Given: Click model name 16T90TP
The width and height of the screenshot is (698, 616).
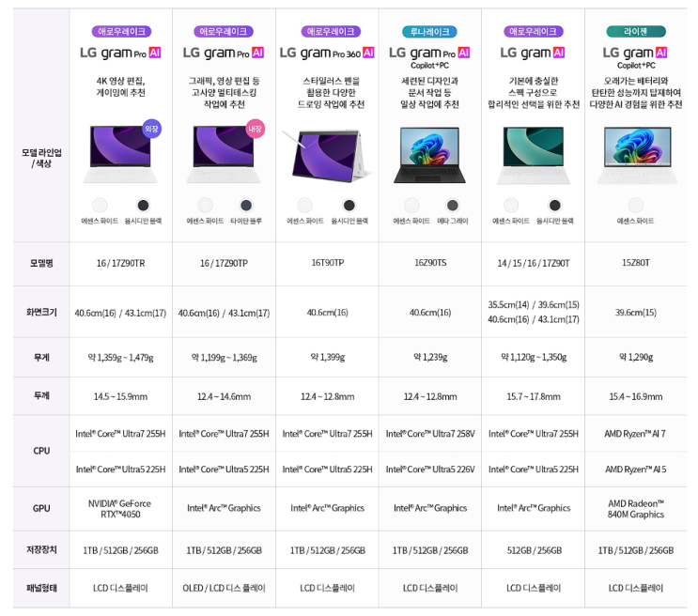Looking at the screenshot, I should (x=328, y=263).
